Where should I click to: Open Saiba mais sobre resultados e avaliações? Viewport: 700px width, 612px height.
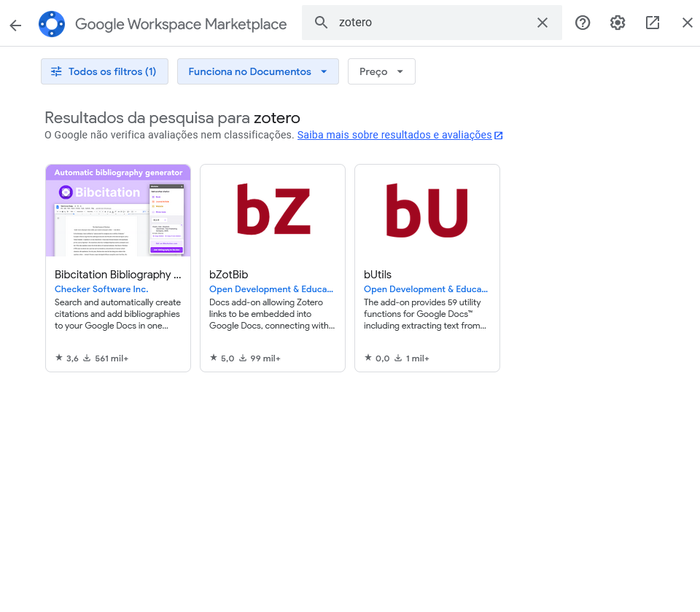(x=400, y=136)
